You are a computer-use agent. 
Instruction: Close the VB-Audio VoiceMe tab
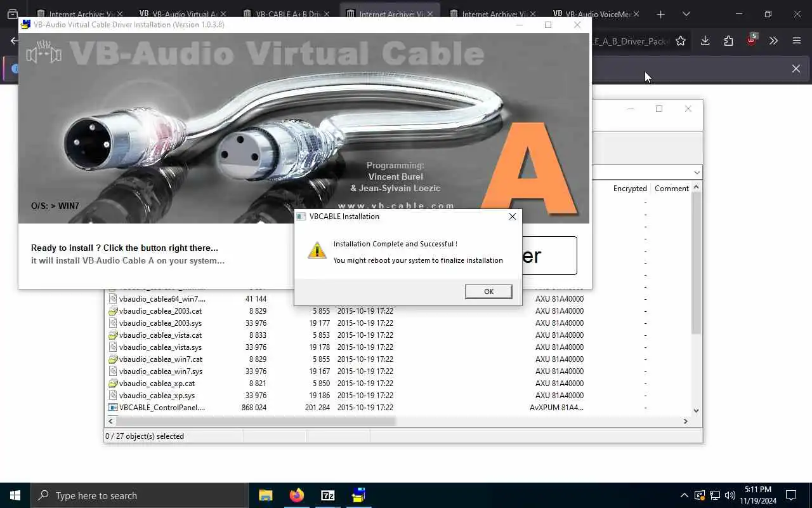coord(636,14)
